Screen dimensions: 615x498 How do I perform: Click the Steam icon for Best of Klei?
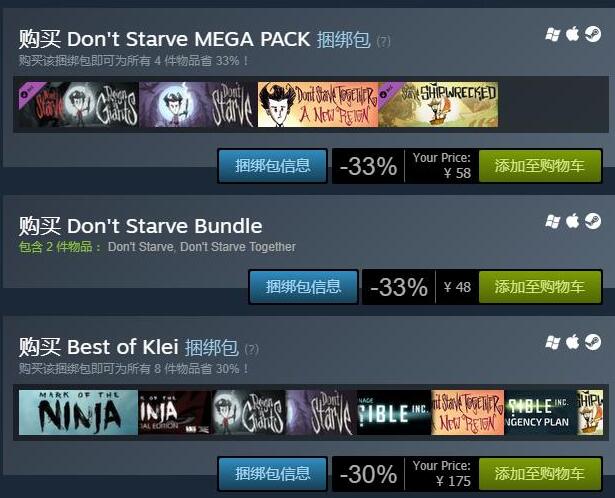[x=593, y=342]
